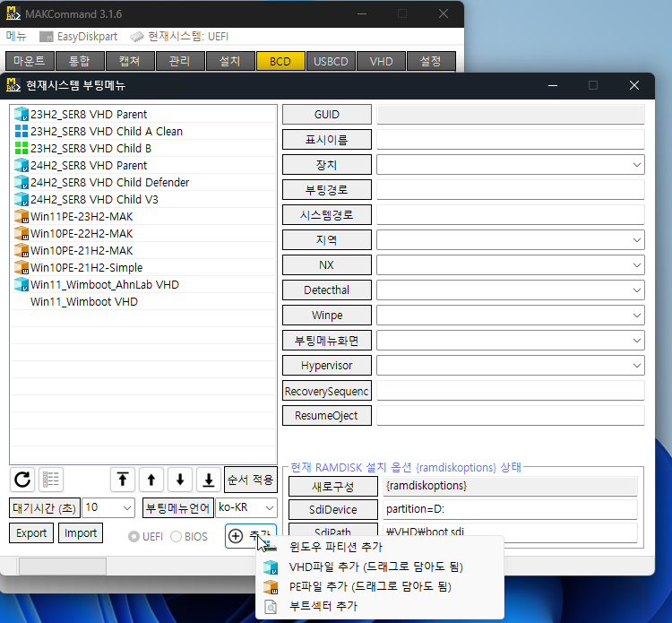The image size is (672, 623).
Task: Expand the 부팅메뉴화면 dropdown
Action: tap(636, 341)
